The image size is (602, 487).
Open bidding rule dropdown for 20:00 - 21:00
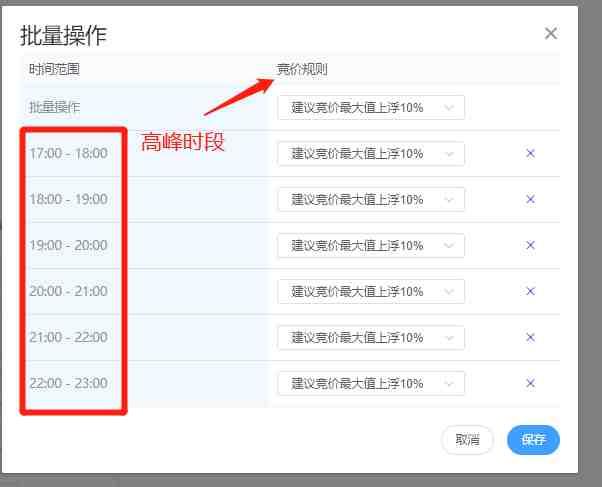pyautogui.click(x=370, y=291)
